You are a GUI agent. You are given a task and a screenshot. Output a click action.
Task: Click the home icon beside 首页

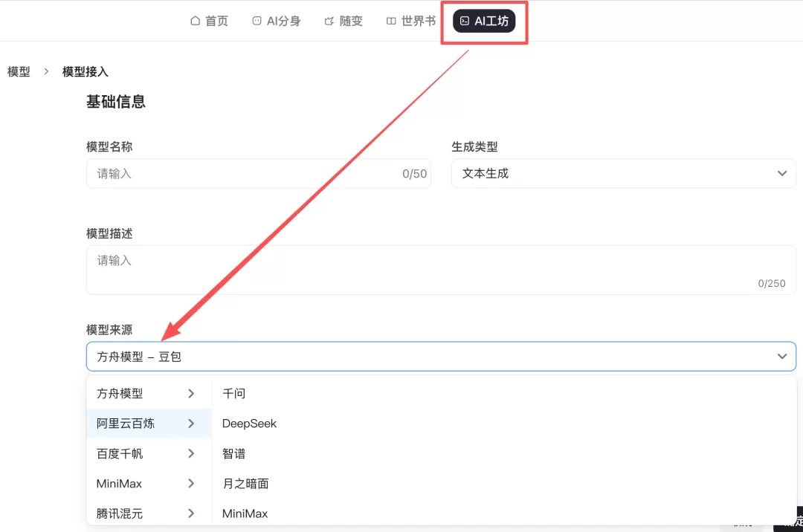pos(195,21)
